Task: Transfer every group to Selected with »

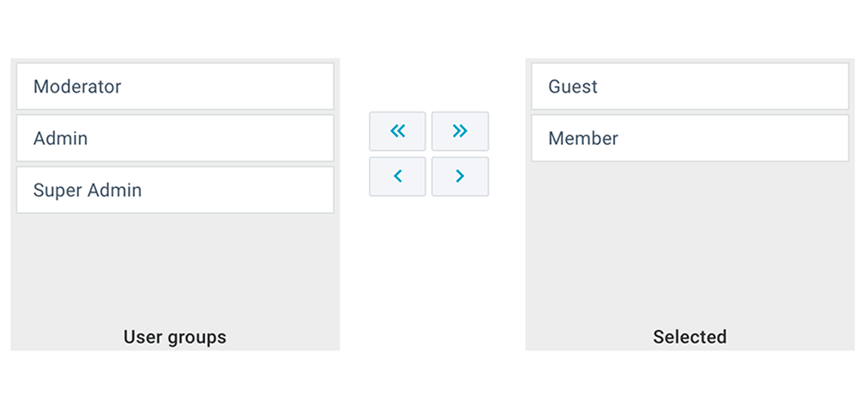Action: [x=460, y=131]
